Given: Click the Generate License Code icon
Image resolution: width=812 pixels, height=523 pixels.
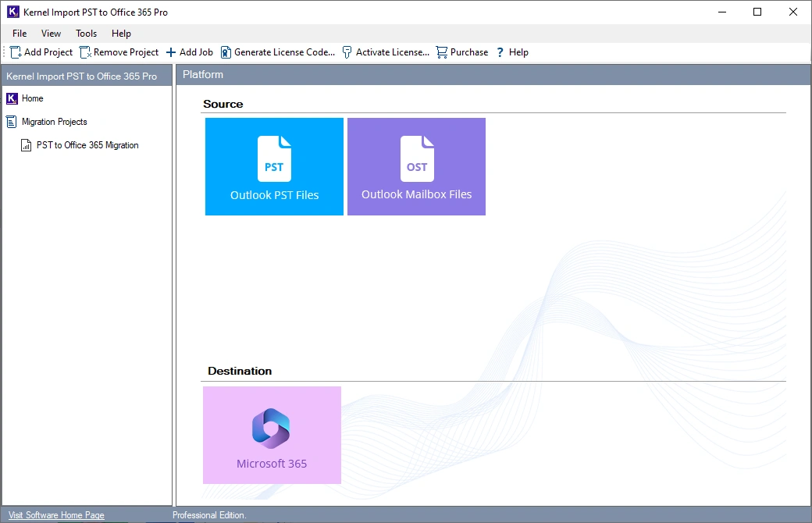Looking at the screenshot, I should pyautogui.click(x=226, y=52).
